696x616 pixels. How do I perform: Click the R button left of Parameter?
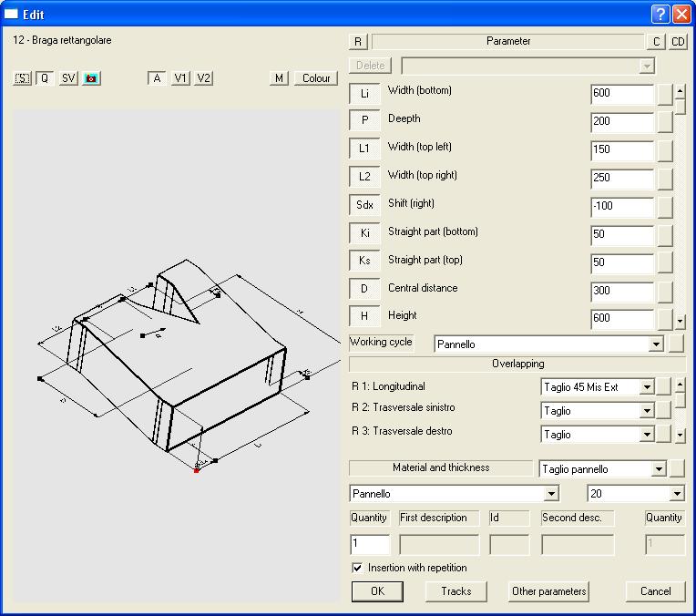358,42
